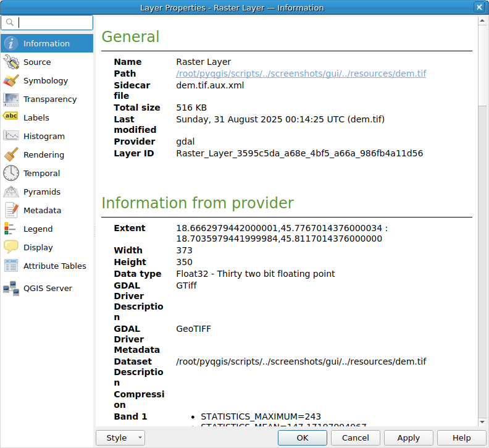Screen dimensions: 489x448
Task: Click the 'GeoTIFF' driver metadata value
Action: point(193,329)
